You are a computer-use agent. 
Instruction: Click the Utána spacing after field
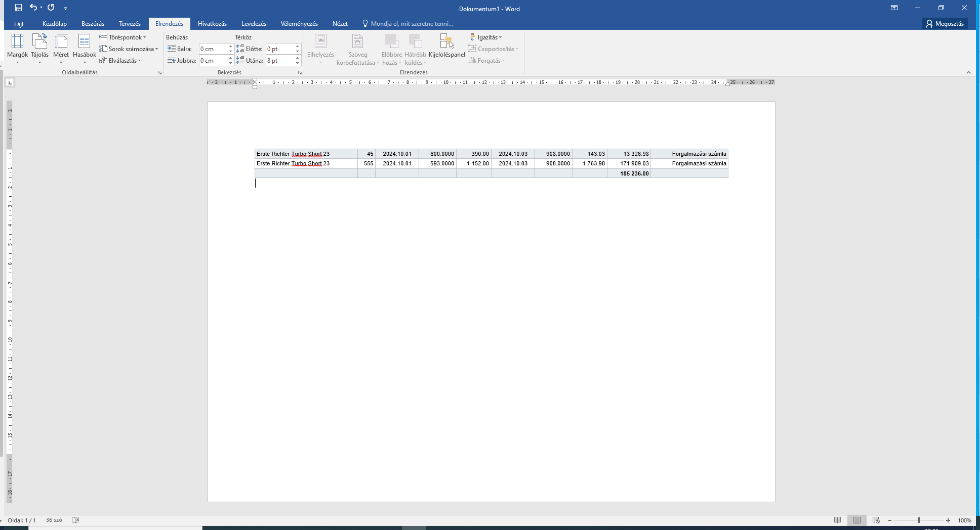(x=280, y=61)
